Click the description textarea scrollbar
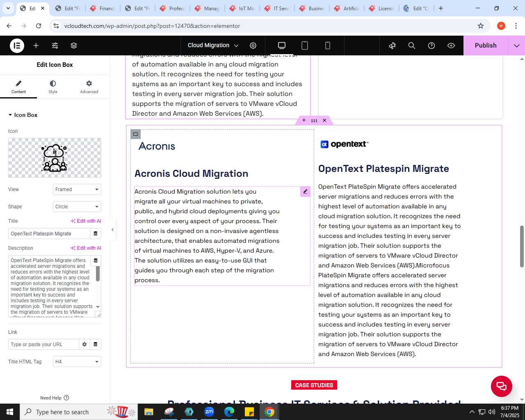 tap(98, 273)
